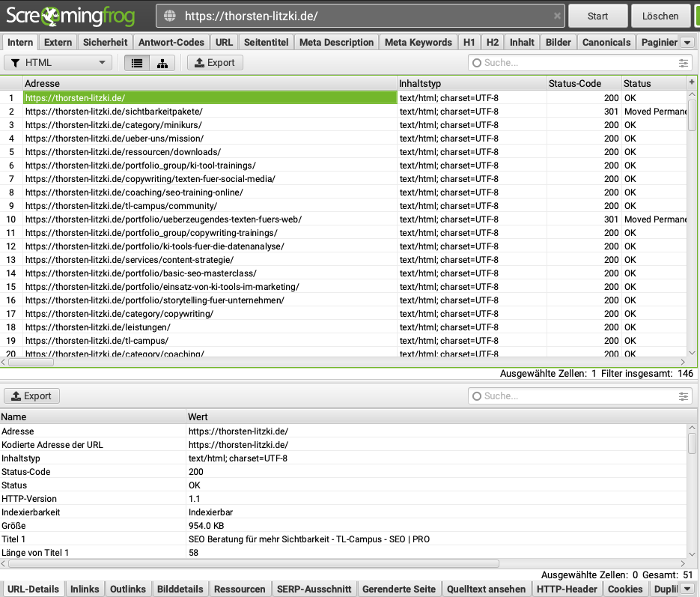Click the Löschen button

[x=660, y=16]
